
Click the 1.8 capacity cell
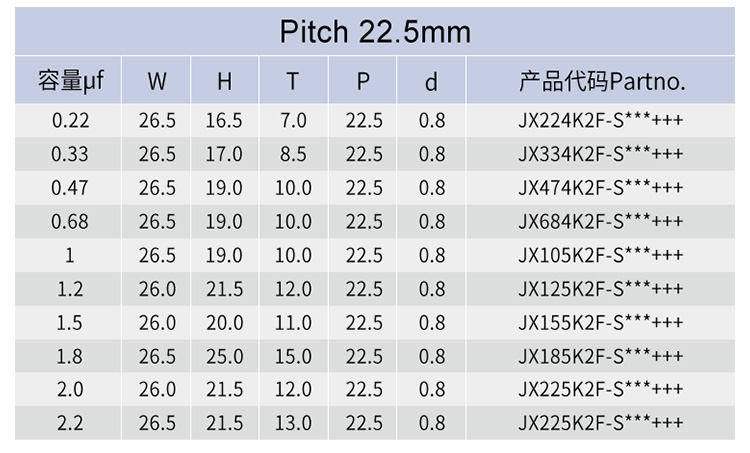pos(70,356)
